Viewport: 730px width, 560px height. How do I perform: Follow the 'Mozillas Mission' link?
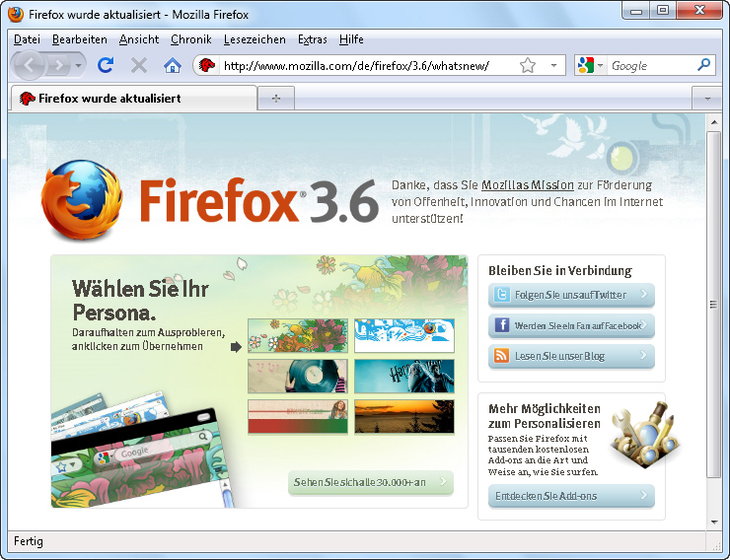pos(525,184)
